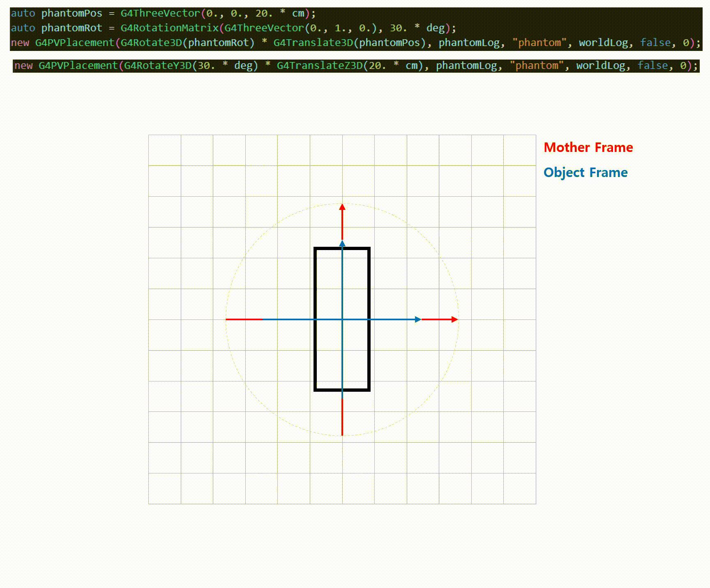The width and height of the screenshot is (710, 588).
Task: Click G4TranslateZ3D in the lower code snippet
Action: [x=319, y=66]
